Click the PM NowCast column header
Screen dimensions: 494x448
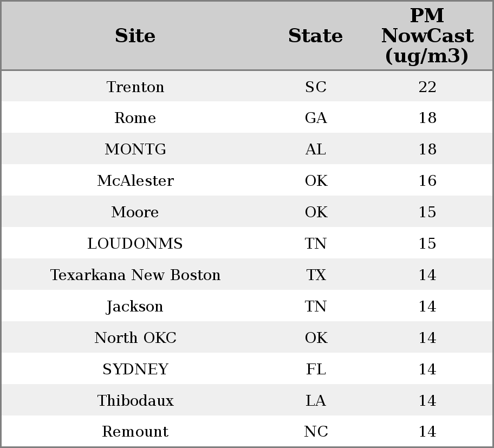pos(427,36)
